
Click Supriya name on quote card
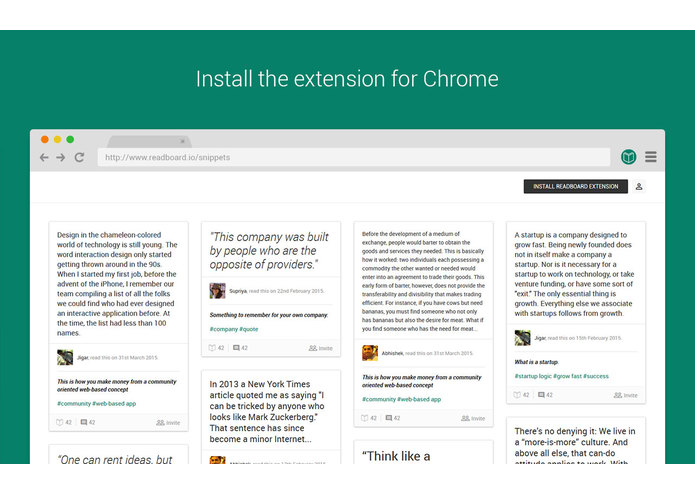238,291
